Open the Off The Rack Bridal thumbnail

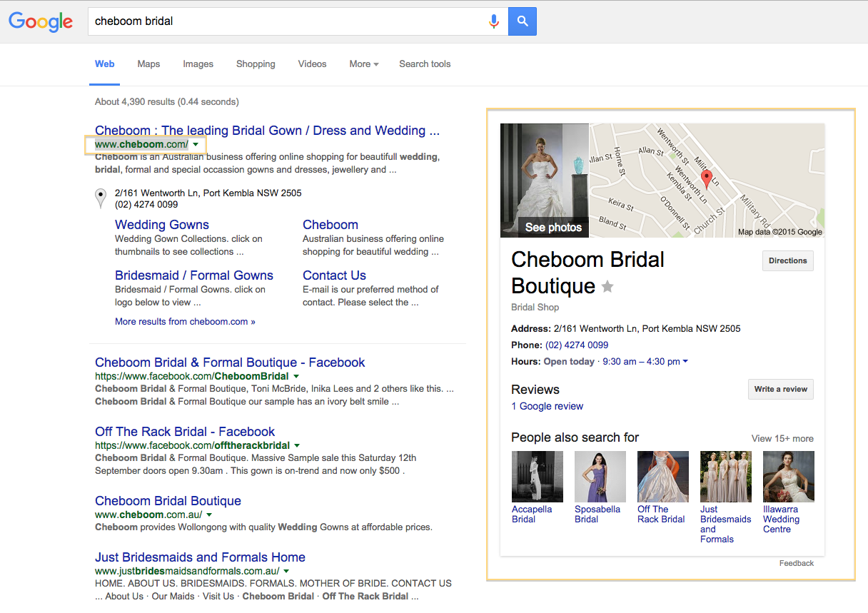click(663, 477)
